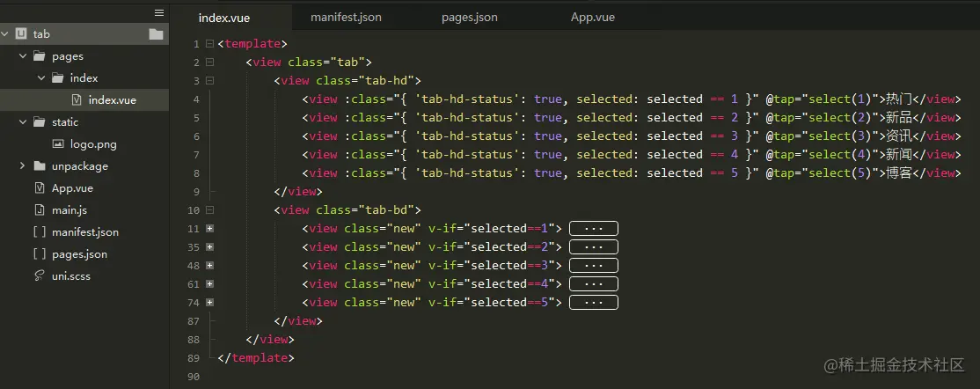This screenshot has height=389, width=980.
Task: Select the unpackage folder name
Action: click(x=80, y=165)
